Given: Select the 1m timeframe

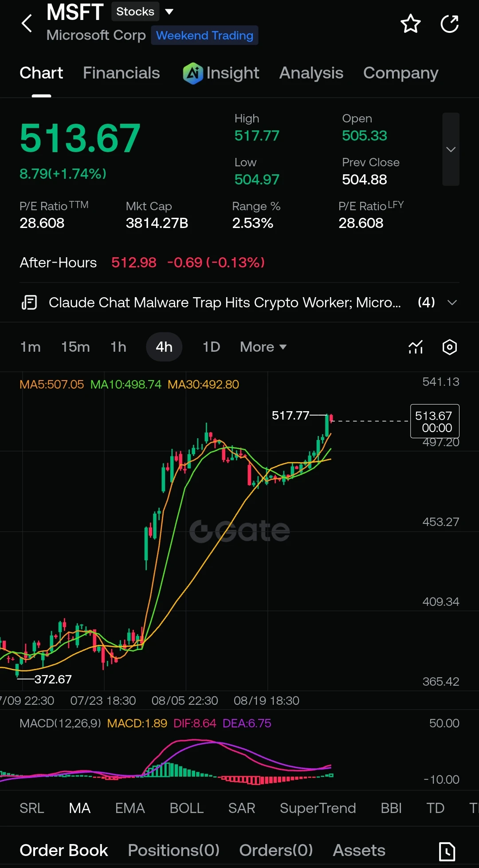Looking at the screenshot, I should pos(30,347).
